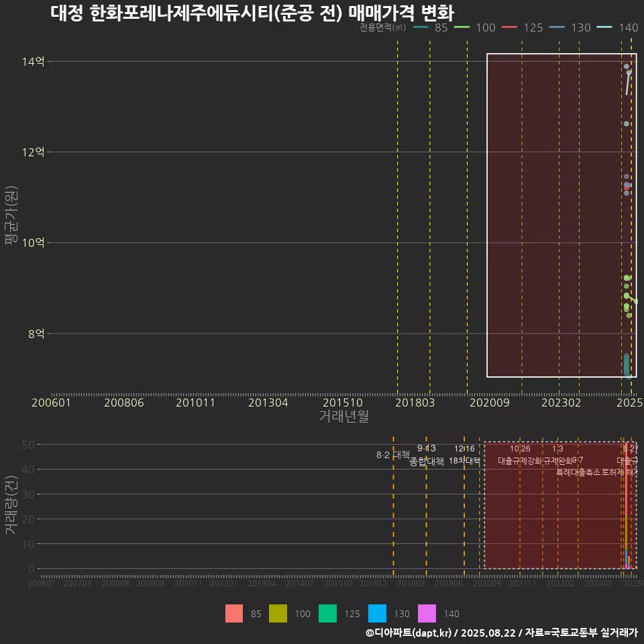Click the 20 label on volume chart
Viewport: 644px width, 644px height.
pos(28,519)
